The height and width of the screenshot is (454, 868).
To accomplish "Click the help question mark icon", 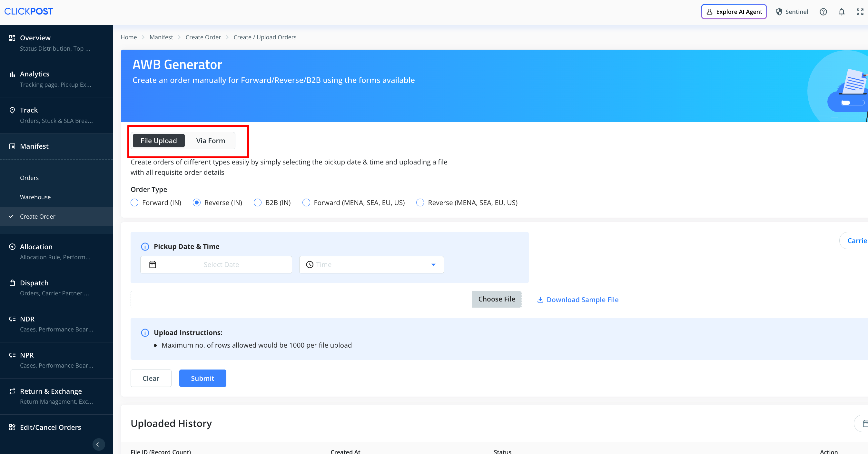I will [x=823, y=12].
